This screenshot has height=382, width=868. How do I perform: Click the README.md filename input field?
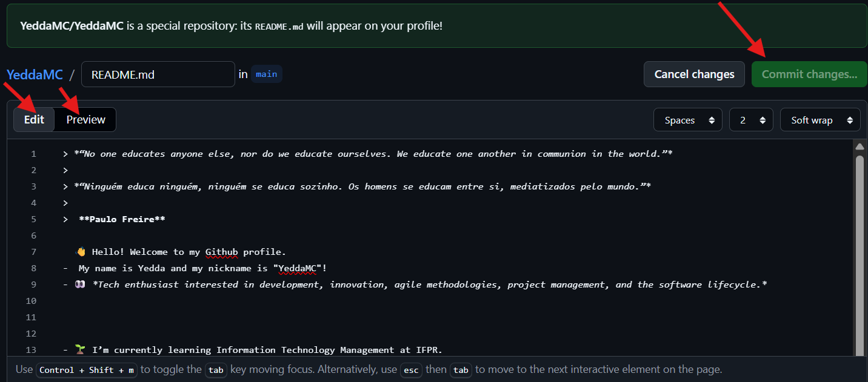(x=158, y=74)
